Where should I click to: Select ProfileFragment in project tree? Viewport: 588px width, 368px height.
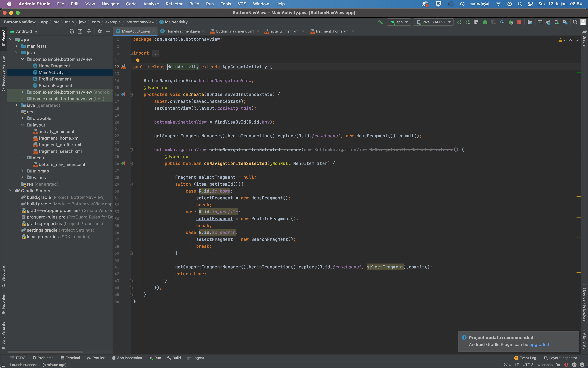coord(55,79)
